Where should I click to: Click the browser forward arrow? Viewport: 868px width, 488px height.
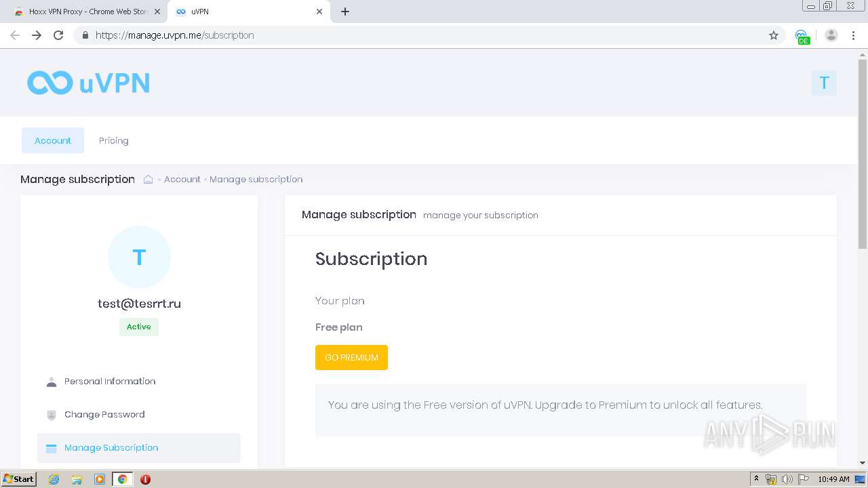37,35
